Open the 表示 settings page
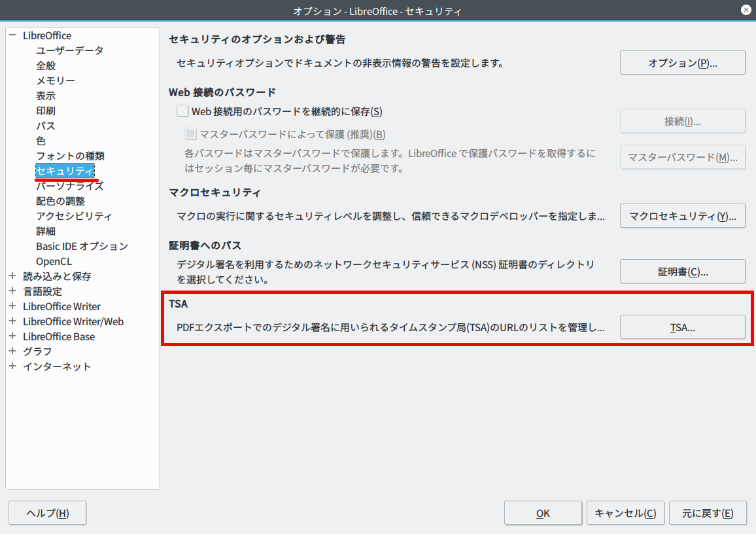The image size is (756, 534). pyautogui.click(x=46, y=96)
